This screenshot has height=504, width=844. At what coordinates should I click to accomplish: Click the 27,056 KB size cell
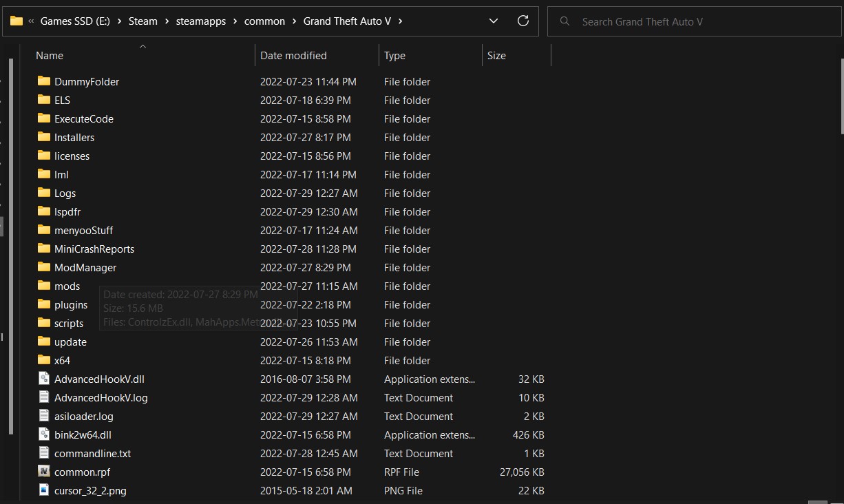[x=522, y=472]
